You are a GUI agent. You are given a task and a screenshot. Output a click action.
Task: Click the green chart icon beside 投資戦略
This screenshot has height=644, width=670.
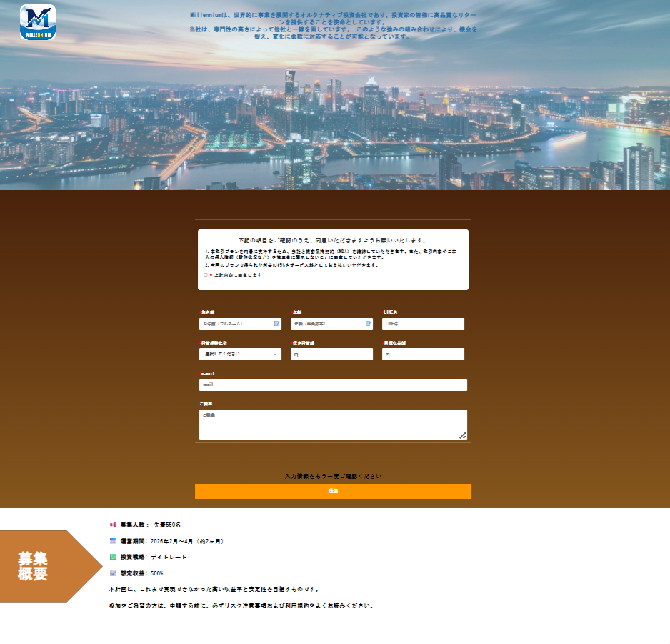click(113, 557)
